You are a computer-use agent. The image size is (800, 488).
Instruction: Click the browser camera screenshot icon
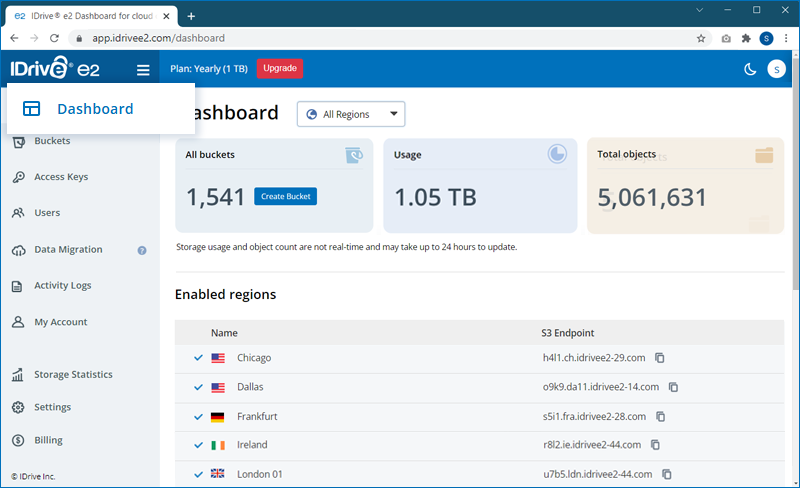tap(726, 38)
